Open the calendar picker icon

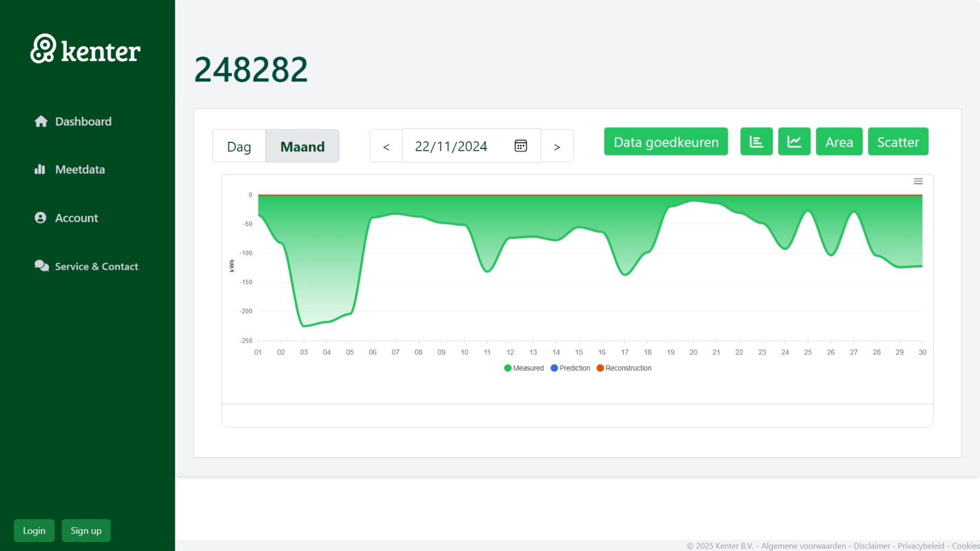pos(520,146)
